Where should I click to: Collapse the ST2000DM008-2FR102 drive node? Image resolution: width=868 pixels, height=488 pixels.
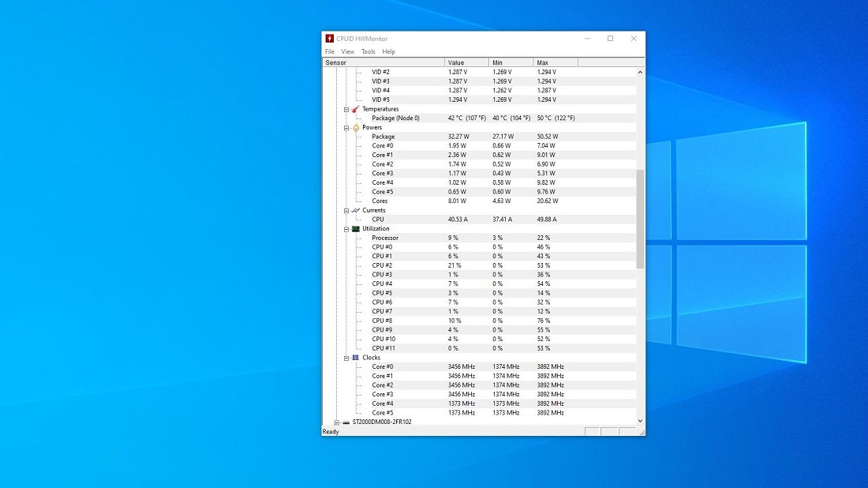pos(337,422)
